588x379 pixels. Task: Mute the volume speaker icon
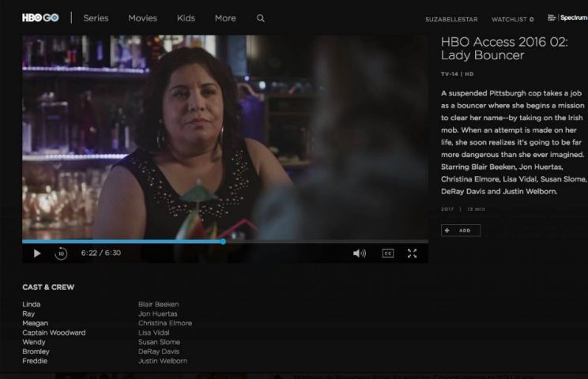click(x=360, y=253)
